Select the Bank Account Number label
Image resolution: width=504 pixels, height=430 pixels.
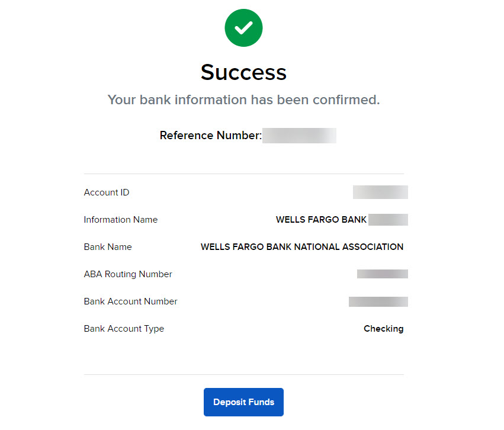click(130, 301)
